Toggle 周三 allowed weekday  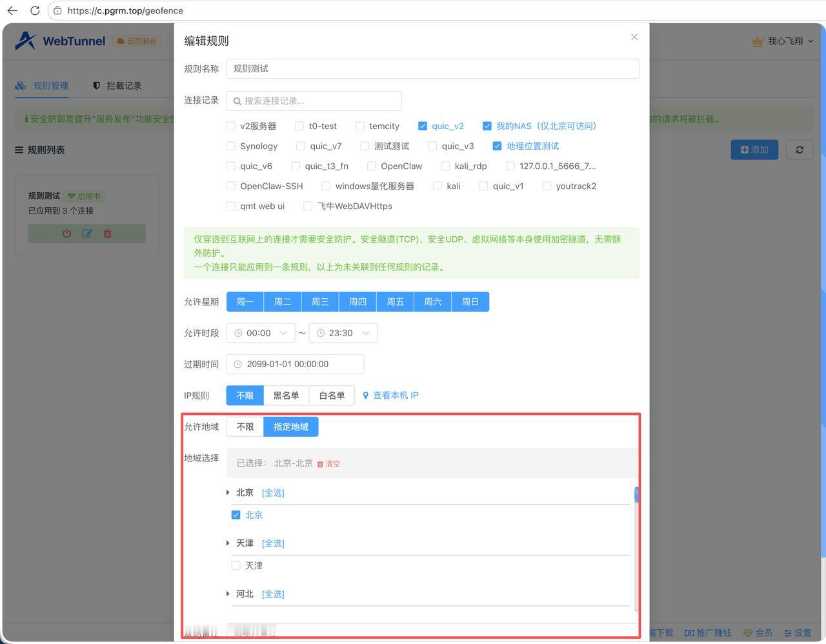[x=320, y=301]
